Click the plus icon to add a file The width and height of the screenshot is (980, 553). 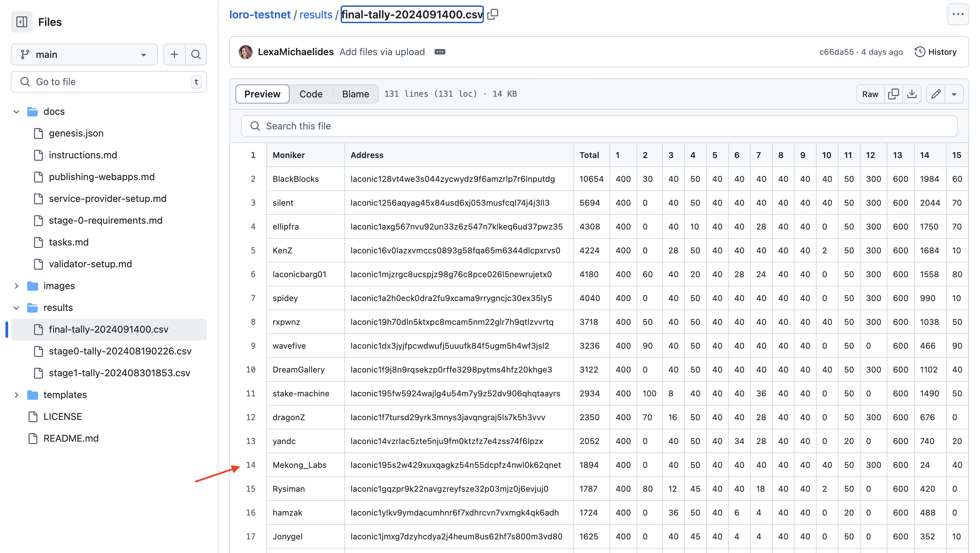[x=174, y=54]
